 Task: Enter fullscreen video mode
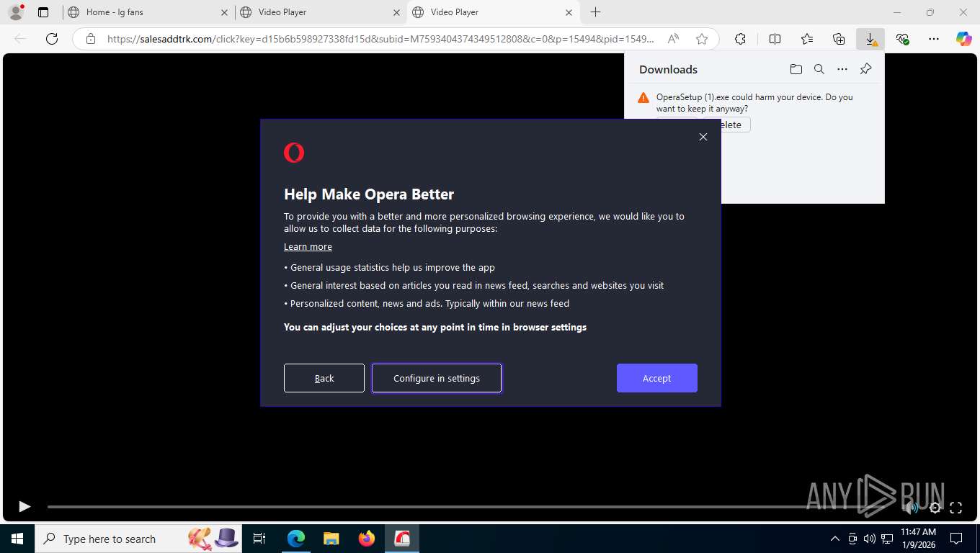(x=956, y=508)
